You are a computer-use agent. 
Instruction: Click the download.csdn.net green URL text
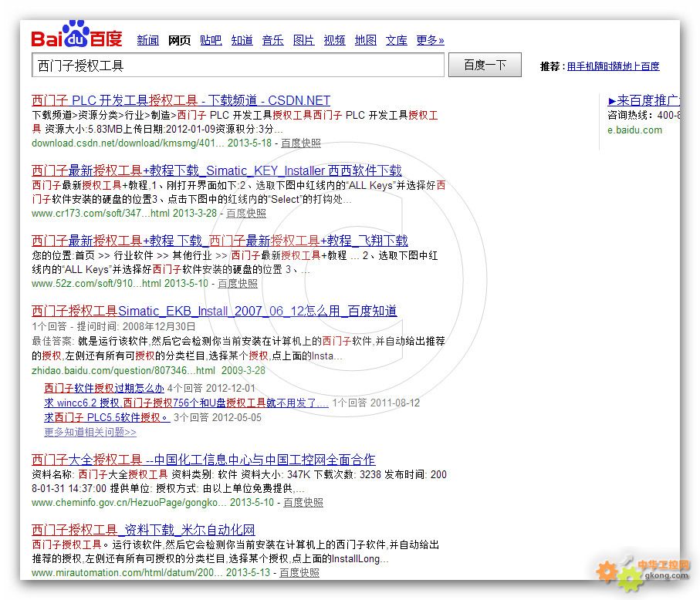click(127, 143)
